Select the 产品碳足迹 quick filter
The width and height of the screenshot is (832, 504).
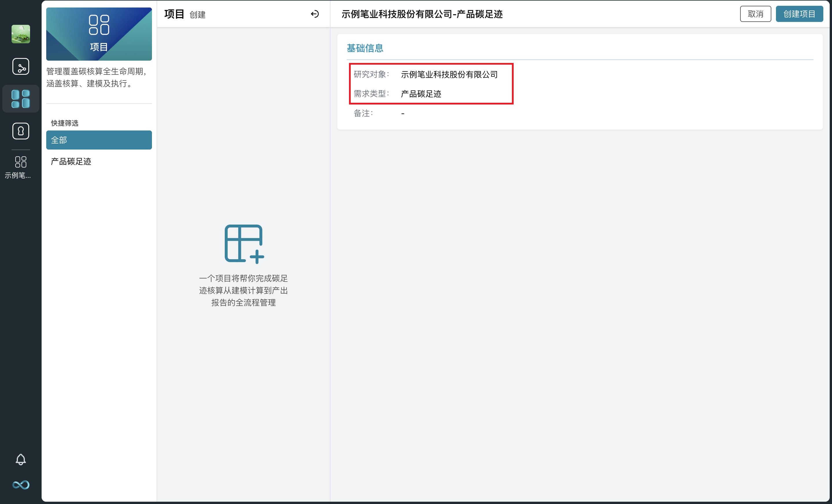pyautogui.click(x=71, y=162)
